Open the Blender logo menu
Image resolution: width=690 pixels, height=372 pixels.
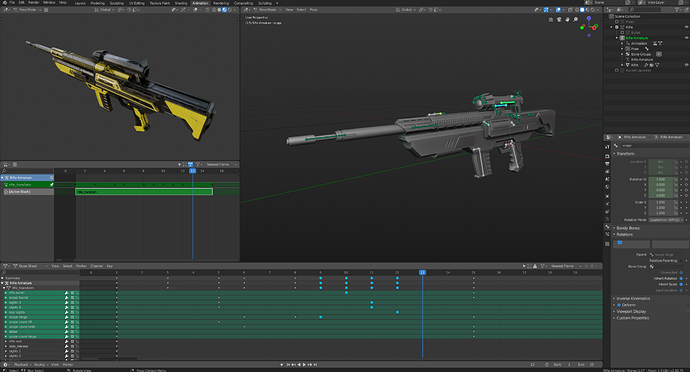[4, 3]
